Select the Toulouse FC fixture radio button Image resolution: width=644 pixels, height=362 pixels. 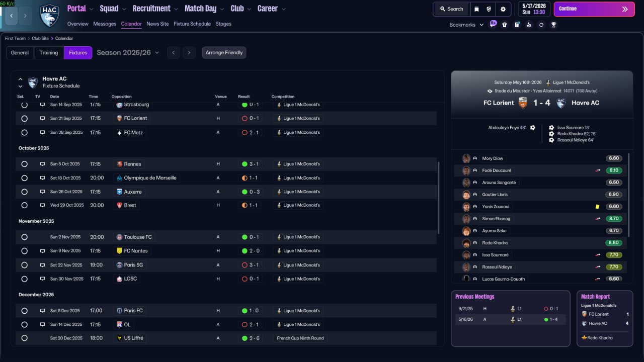pyautogui.click(x=24, y=237)
